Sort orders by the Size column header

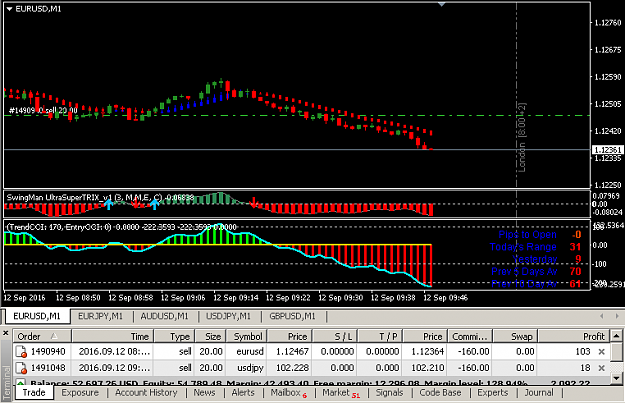coord(210,336)
